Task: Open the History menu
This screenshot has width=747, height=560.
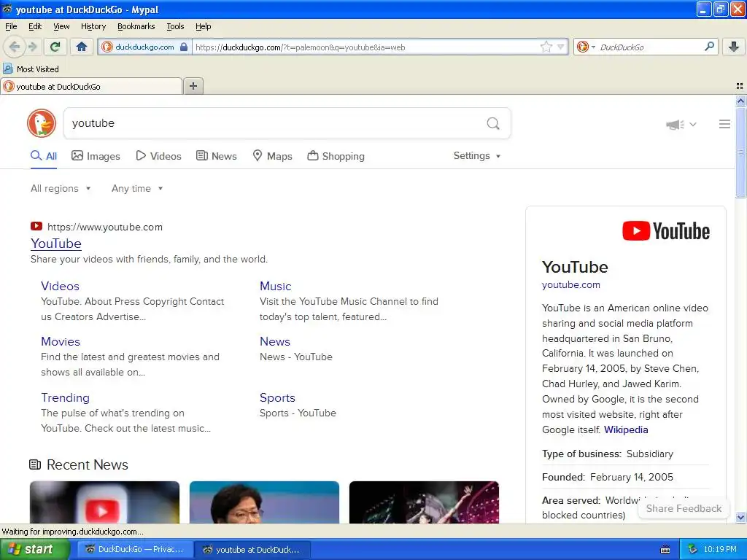Action: click(x=93, y=26)
